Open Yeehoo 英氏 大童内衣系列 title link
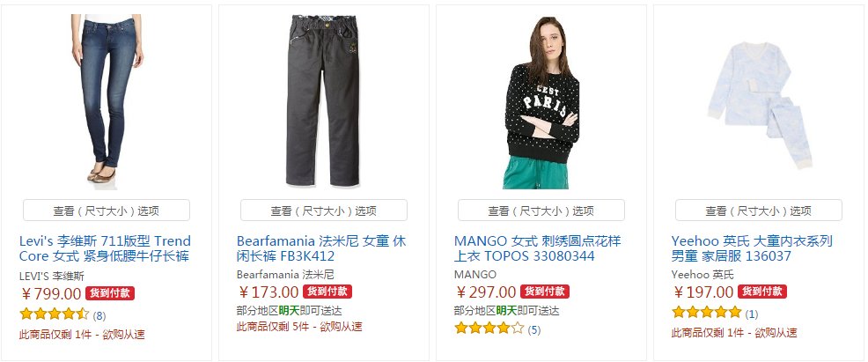Viewport: 868px width, 362px height. (x=752, y=248)
